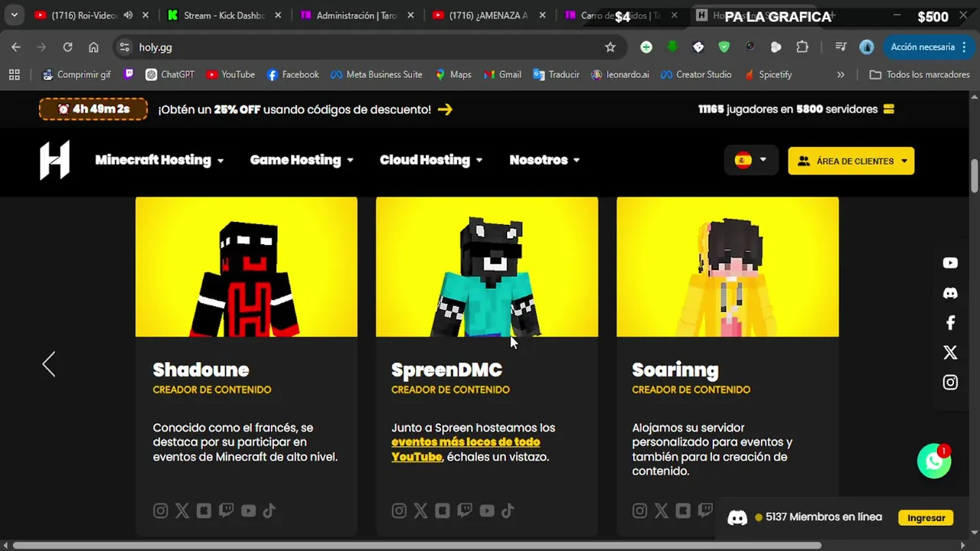Image resolution: width=980 pixels, height=551 pixels.
Task: Open Soarinng's X profile icon
Action: (x=661, y=511)
